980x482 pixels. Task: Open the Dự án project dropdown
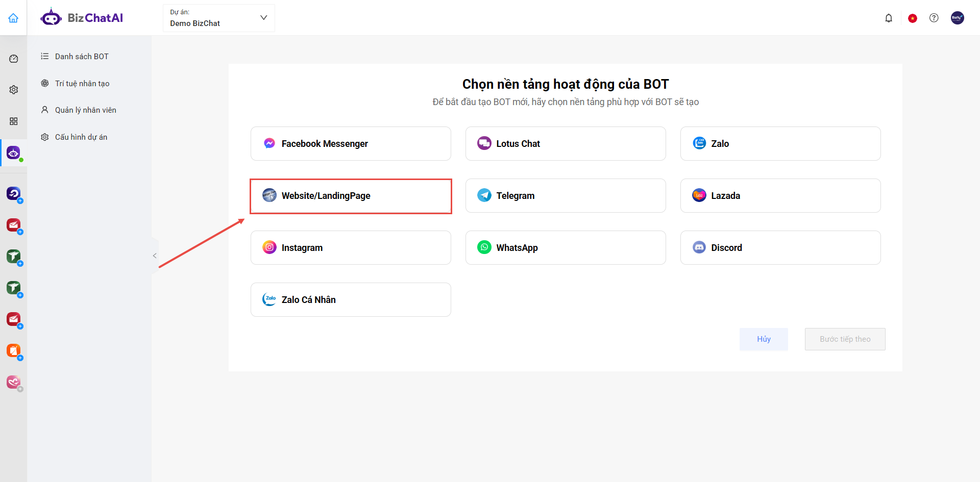pos(219,18)
